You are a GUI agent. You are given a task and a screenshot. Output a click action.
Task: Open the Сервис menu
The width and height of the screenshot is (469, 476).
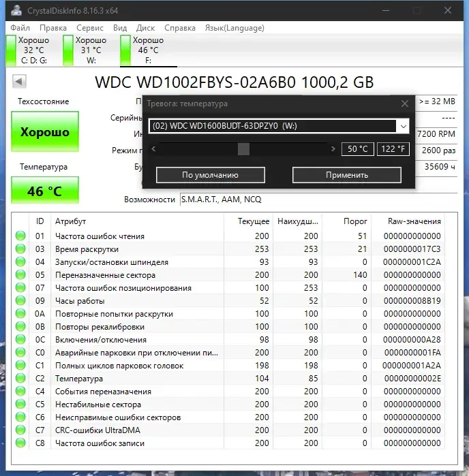tap(90, 28)
